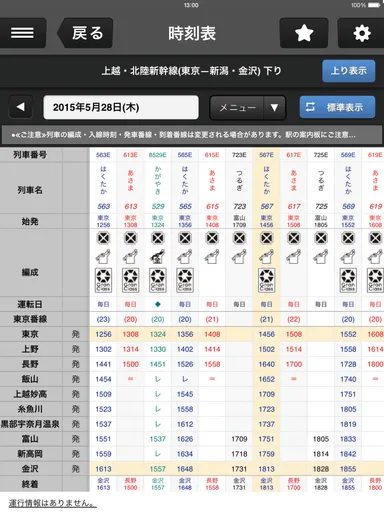Select the 金沢 station row header
Viewport: 384px width, 512px height.
click(30, 469)
